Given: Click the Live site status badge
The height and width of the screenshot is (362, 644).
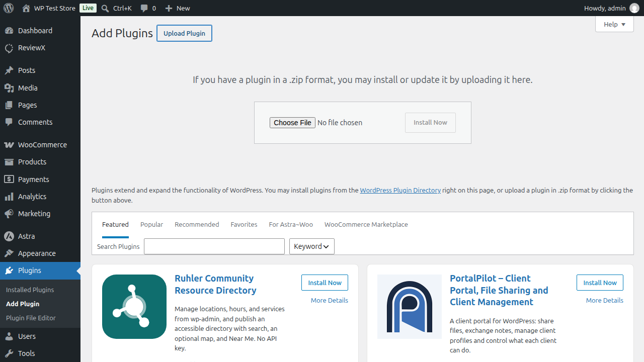Looking at the screenshot, I should point(88,8).
